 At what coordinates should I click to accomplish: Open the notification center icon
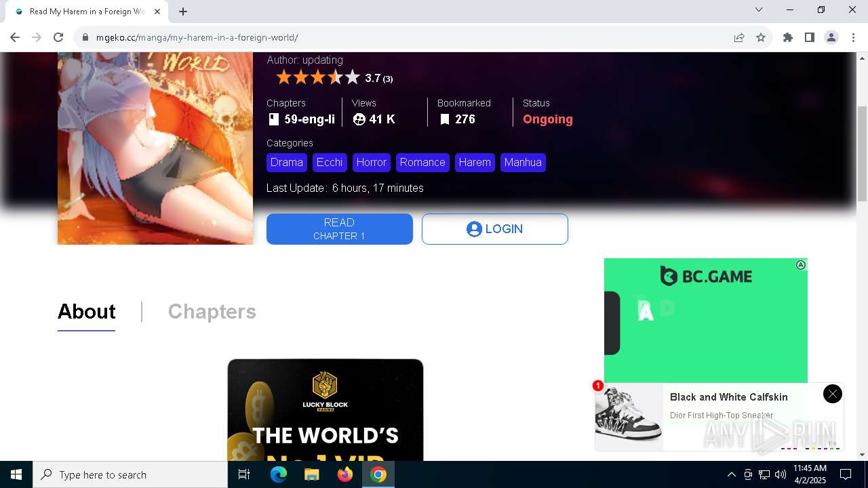846,474
